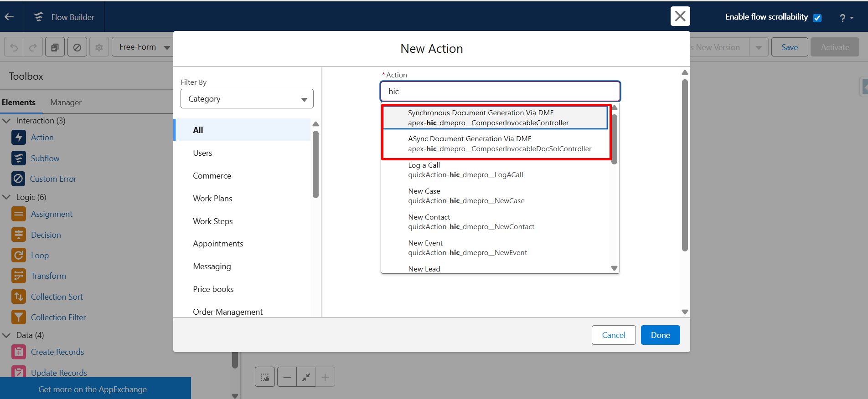
Task: Select the Collection Filter funnel icon
Action: [19, 317]
